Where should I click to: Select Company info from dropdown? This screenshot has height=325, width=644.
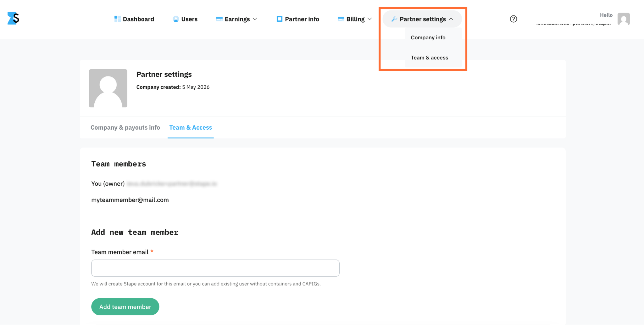pos(428,37)
